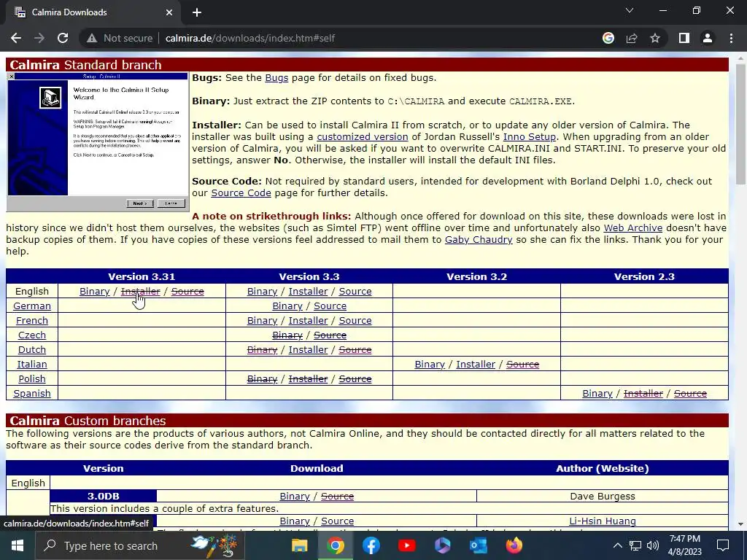Screen dimensions: 747x560
Task: Open the Windows Start menu
Action: coord(18,545)
